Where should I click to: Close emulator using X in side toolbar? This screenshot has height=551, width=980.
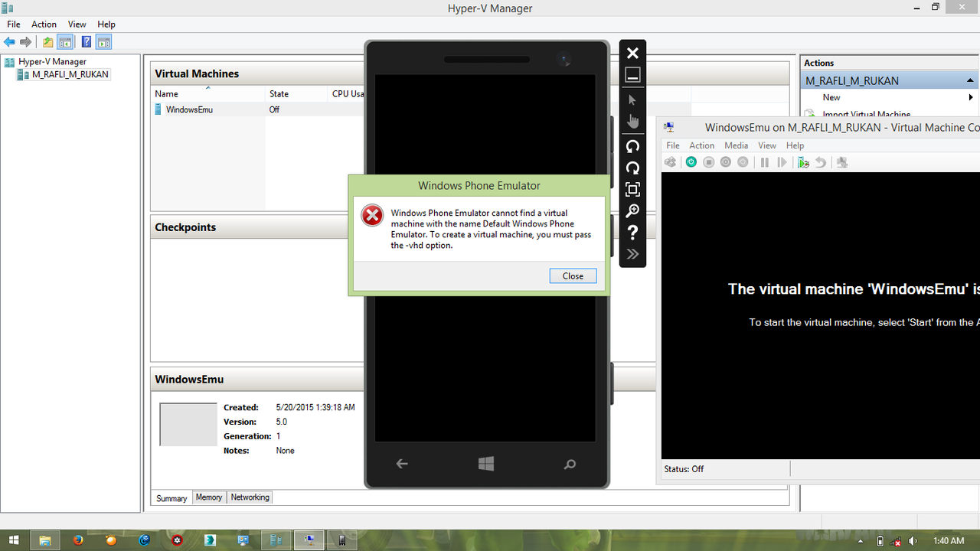[632, 53]
